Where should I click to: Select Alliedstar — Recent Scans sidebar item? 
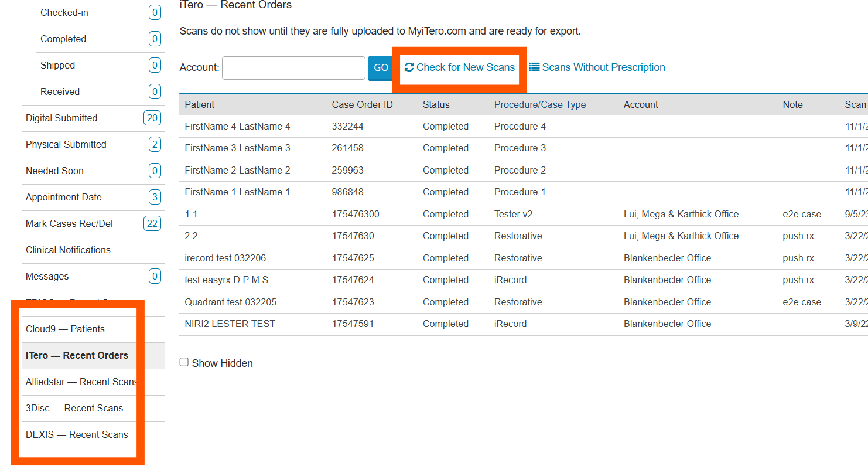pos(81,382)
